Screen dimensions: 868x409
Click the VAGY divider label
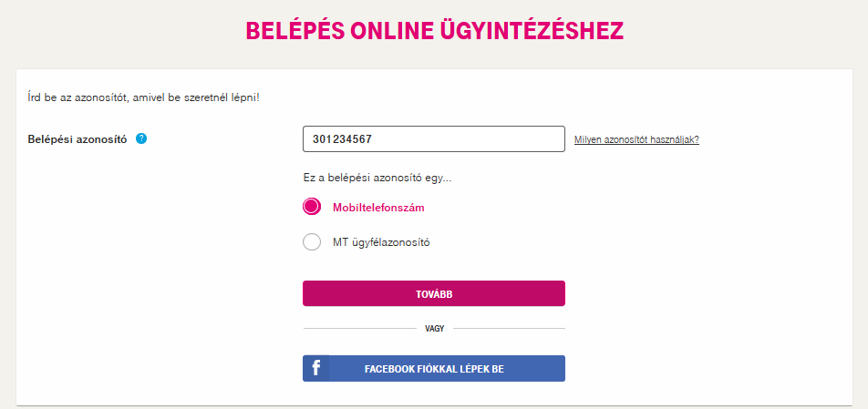point(435,328)
